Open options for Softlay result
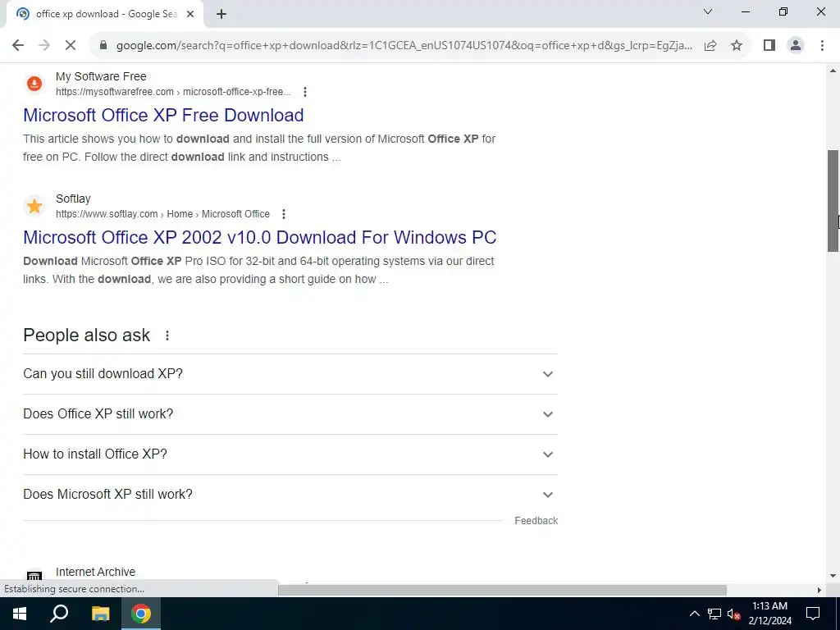The height and width of the screenshot is (630, 840). coord(283,214)
